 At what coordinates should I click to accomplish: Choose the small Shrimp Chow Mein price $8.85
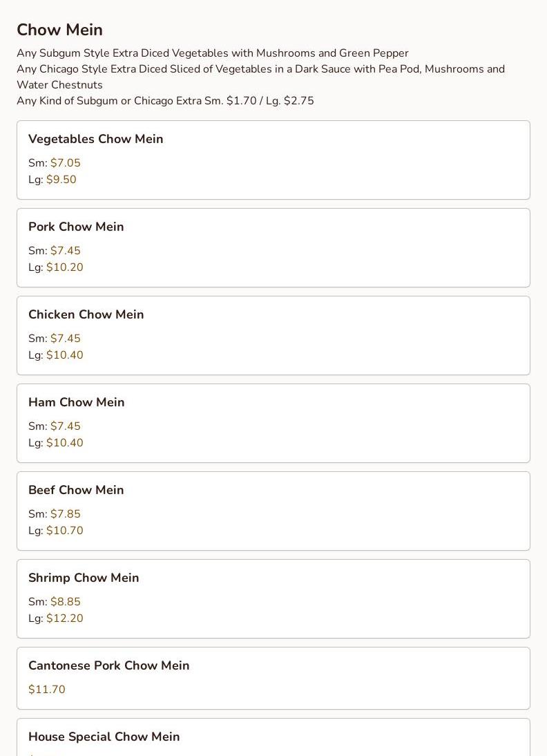pos(66,602)
